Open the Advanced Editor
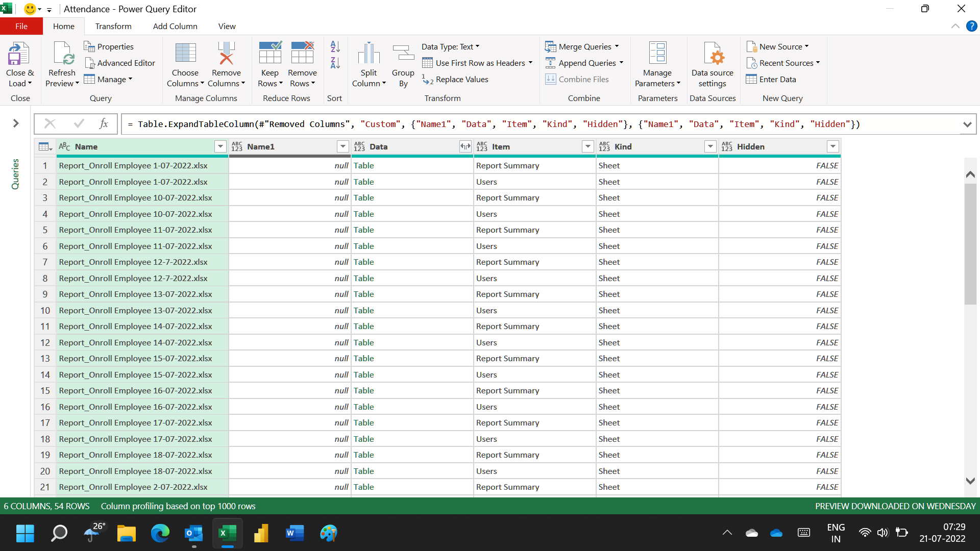This screenshot has height=551, width=980. 119,63
